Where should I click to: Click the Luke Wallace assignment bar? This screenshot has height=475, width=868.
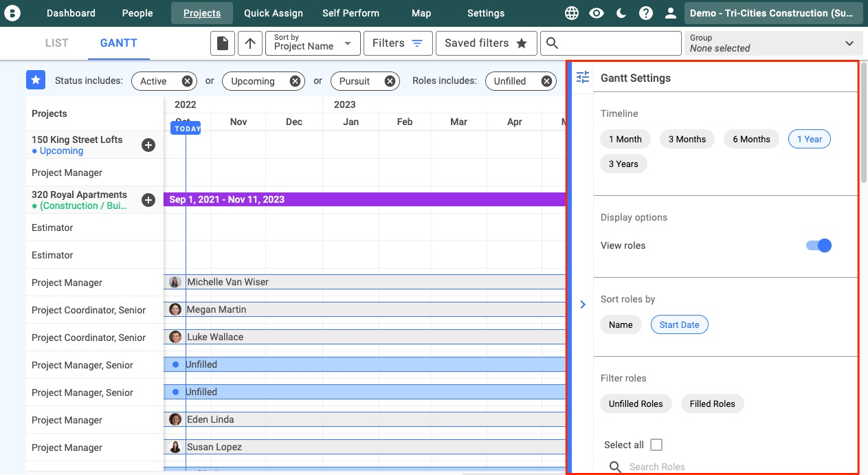[x=364, y=337]
